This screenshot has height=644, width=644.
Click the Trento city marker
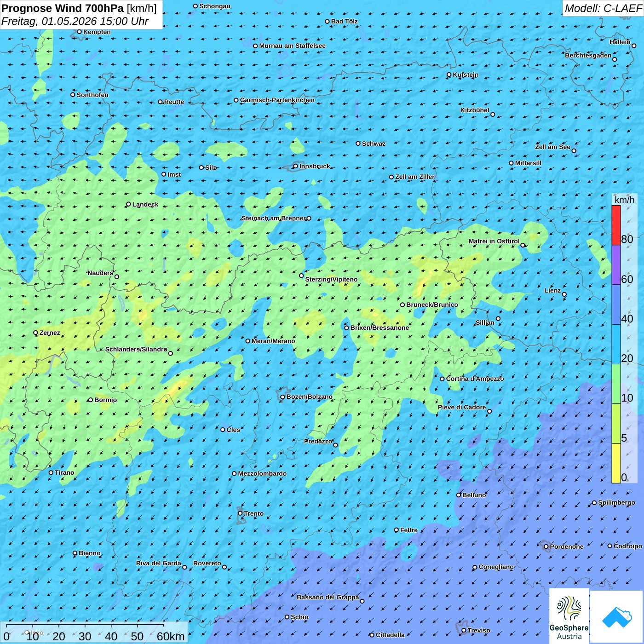[x=240, y=513]
